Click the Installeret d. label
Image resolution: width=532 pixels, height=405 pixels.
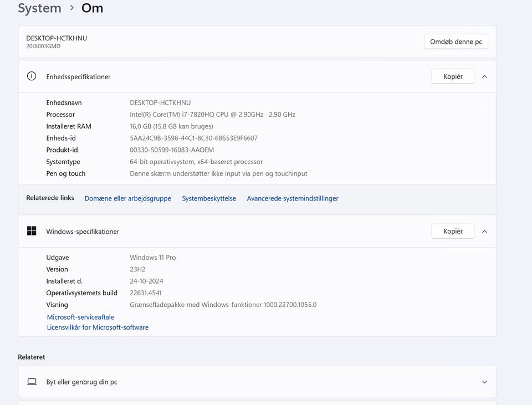64,281
